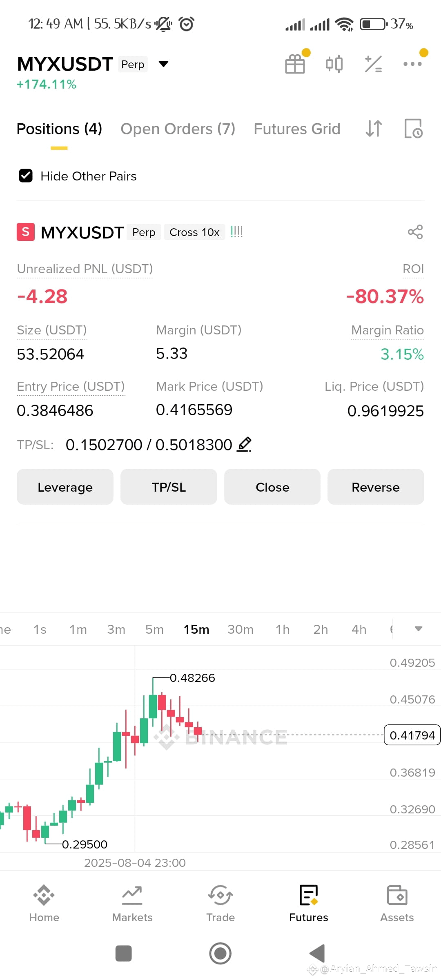Tap the Close position button
The image size is (441, 980).
(272, 487)
